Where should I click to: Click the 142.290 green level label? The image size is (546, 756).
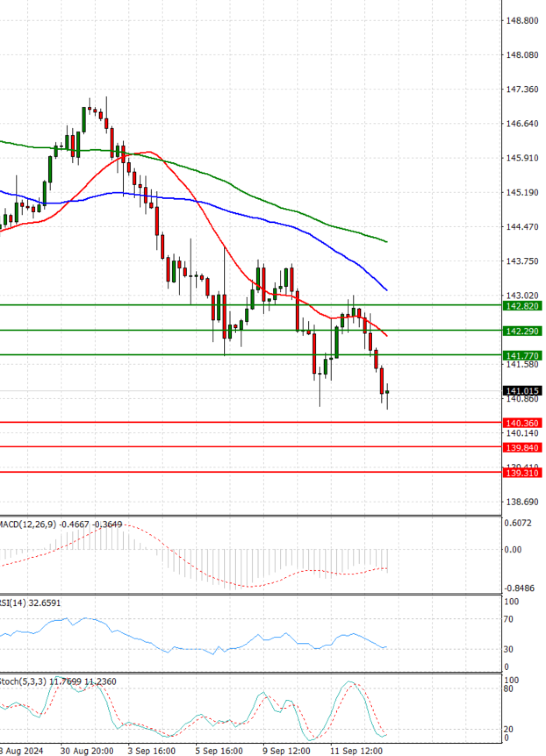coord(522,331)
